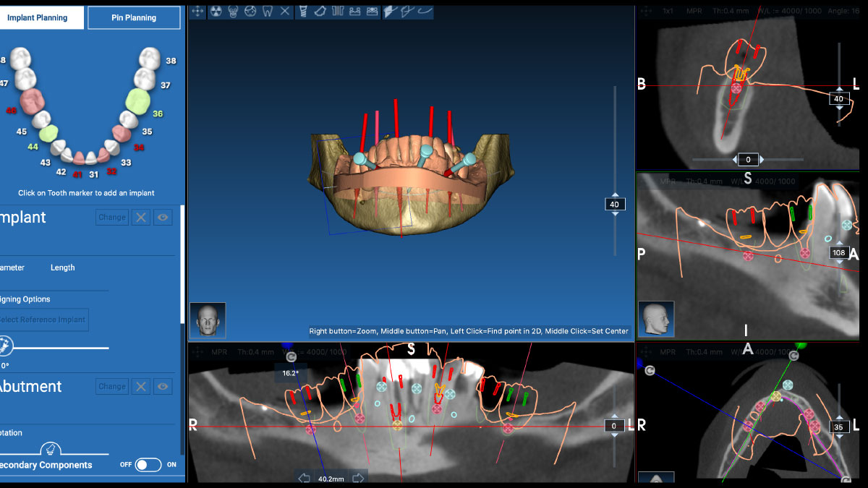This screenshot has width=868, height=488.
Task: Click the radiation symbol toolbar icon
Action: tap(216, 12)
